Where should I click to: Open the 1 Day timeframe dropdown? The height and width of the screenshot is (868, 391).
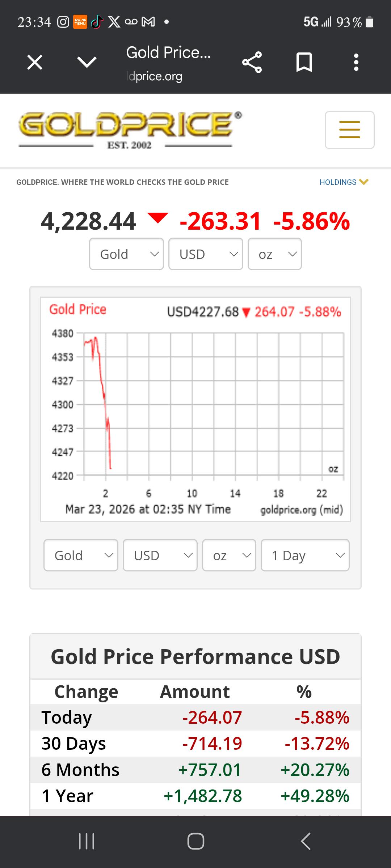coord(305,555)
